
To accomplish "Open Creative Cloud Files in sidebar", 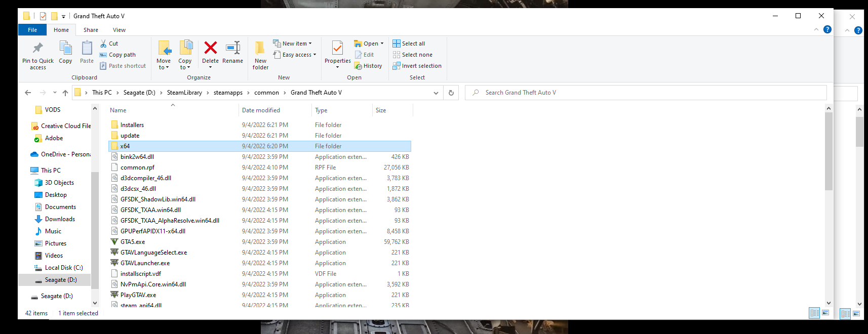I will click(61, 126).
